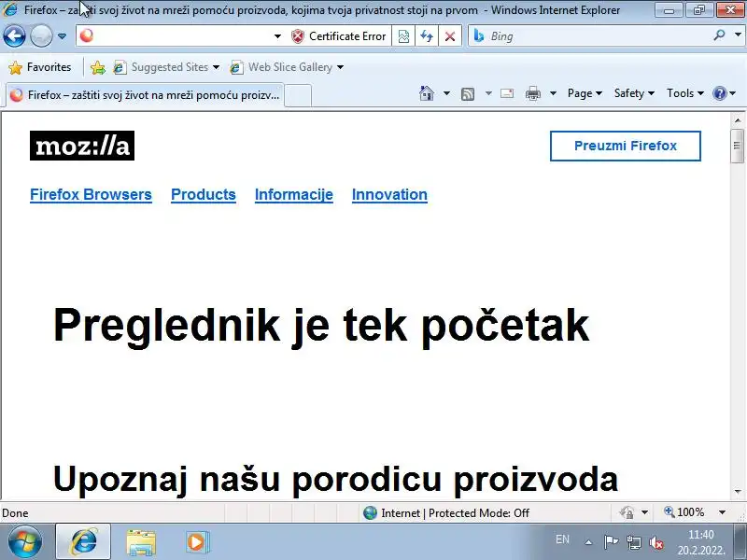
Task: Click the Home icon in command bar
Action: (x=427, y=93)
